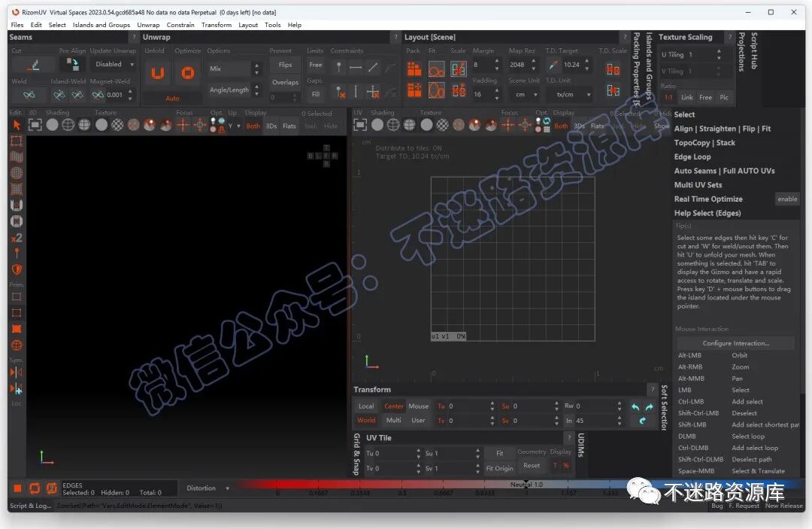Image resolution: width=812 pixels, height=529 pixels.
Task: Click the Weld icon in Seams panel
Action: click(x=29, y=95)
